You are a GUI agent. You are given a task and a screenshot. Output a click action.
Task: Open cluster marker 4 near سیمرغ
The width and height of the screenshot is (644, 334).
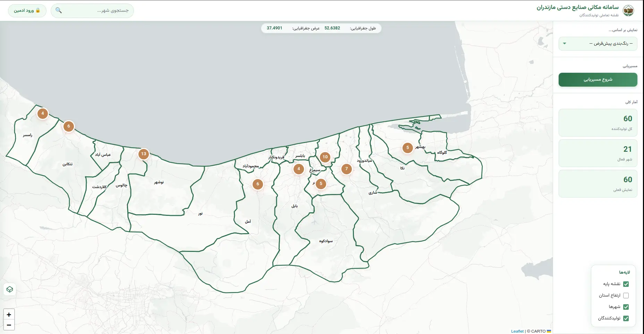click(299, 169)
